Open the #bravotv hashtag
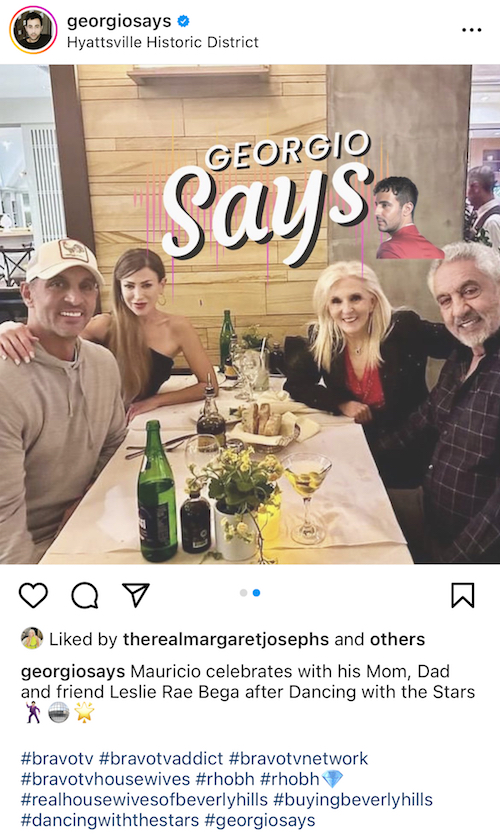Viewport: 500px width, 836px height. coord(57,759)
